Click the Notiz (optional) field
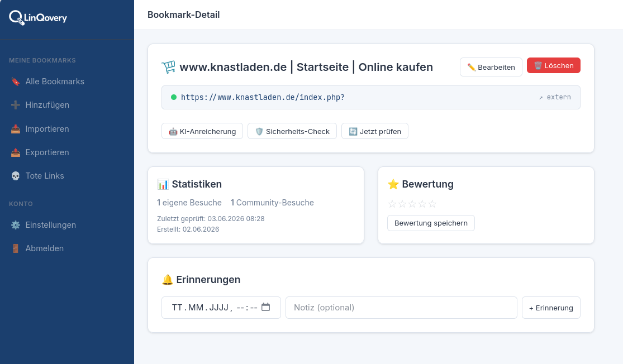623x364 pixels. pyautogui.click(x=401, y=308)
